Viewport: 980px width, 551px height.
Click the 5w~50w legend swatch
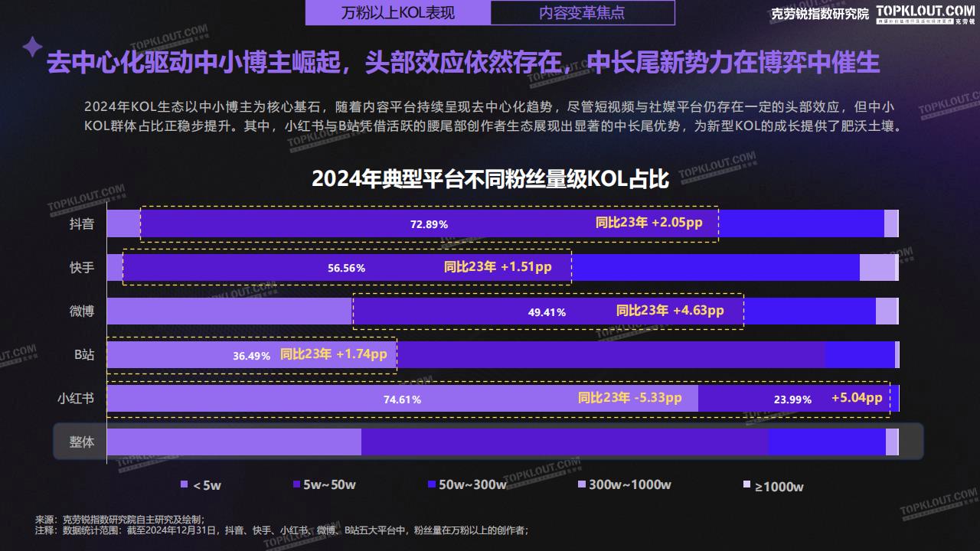click(x=296, y=484)
